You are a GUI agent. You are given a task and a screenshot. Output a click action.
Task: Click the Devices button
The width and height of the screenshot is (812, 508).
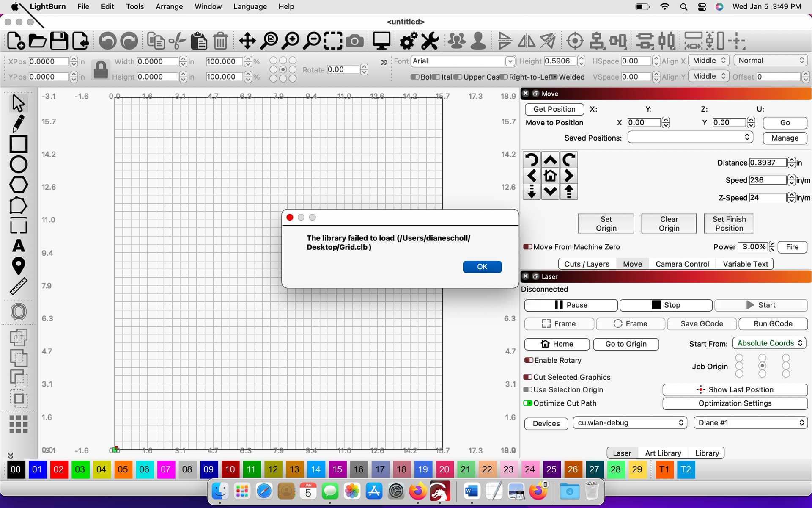coord(546,424)
